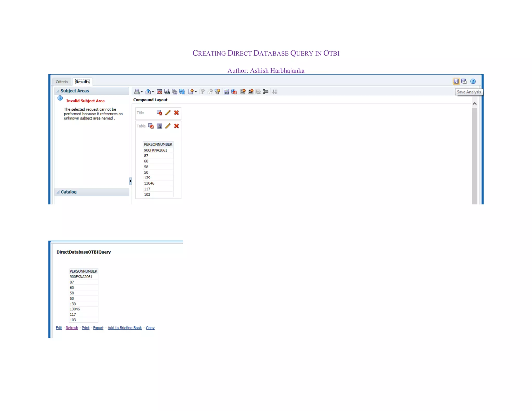Click Duplicate Compound Layout icon
Image resolution: width=532 pixels, height=411 pixels.
pos(251,91)
